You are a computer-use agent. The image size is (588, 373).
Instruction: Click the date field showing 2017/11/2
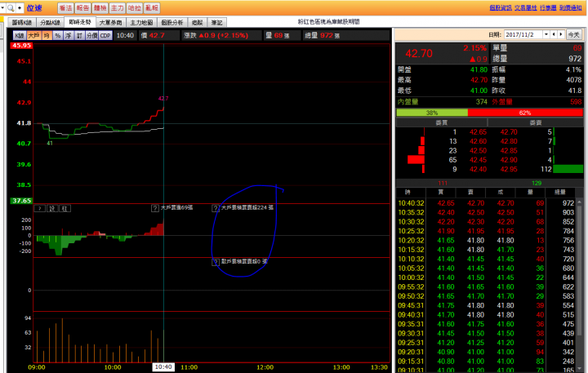(x=523, y=34)
